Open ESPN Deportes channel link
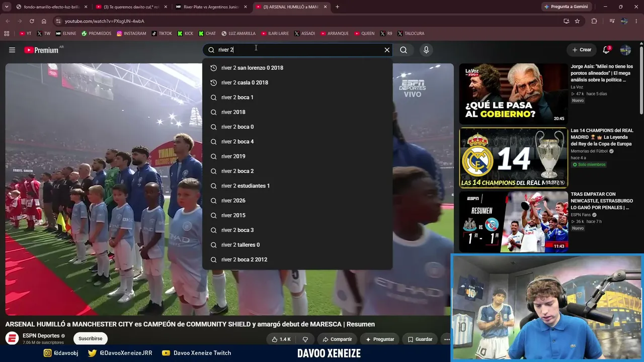The width and height of the screenshot is (644, 362). pyautogui.click(x=41, y=336)
